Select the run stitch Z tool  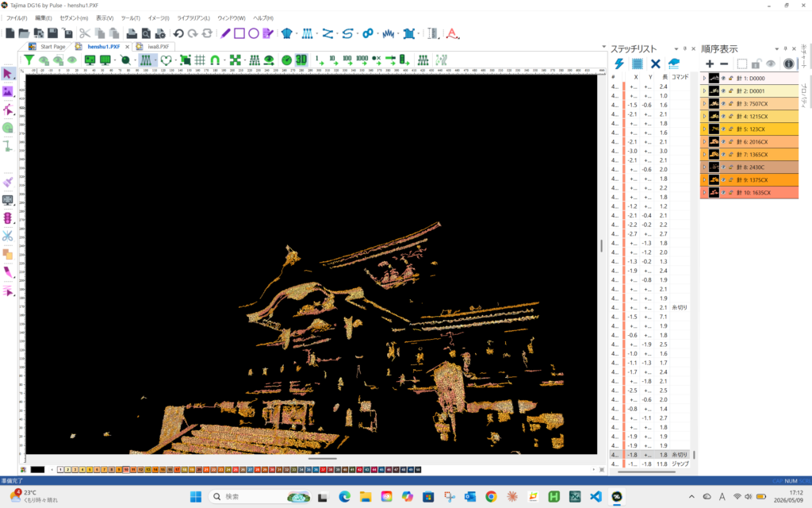coord(327,33)
